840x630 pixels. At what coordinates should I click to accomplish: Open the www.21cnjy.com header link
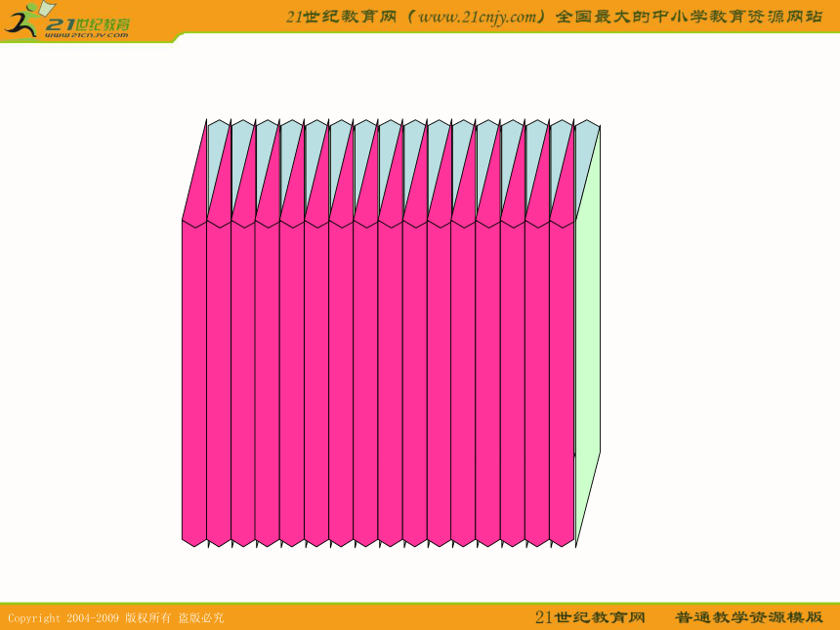[478, 17]
